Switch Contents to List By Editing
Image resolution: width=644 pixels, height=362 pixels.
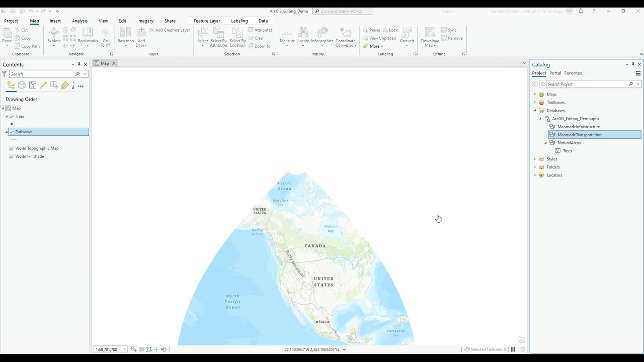(43, 85)
